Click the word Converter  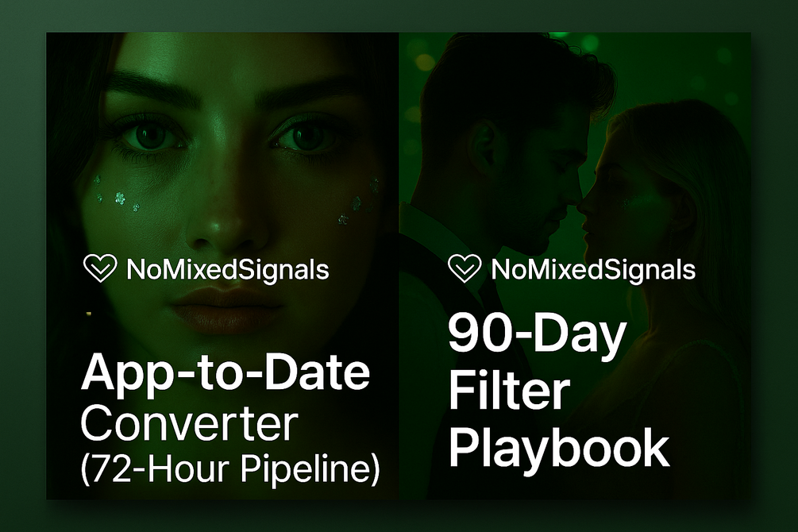(189, 423)
